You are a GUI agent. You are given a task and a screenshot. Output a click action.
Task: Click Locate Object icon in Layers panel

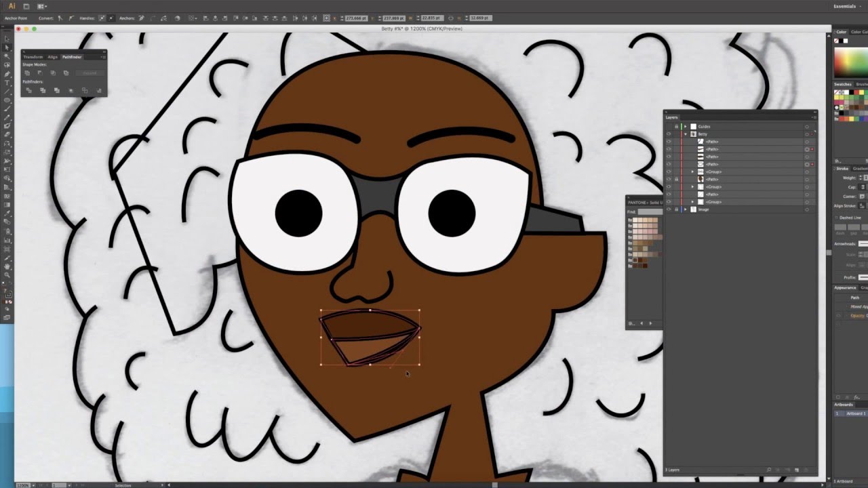[x=768, y=470]
